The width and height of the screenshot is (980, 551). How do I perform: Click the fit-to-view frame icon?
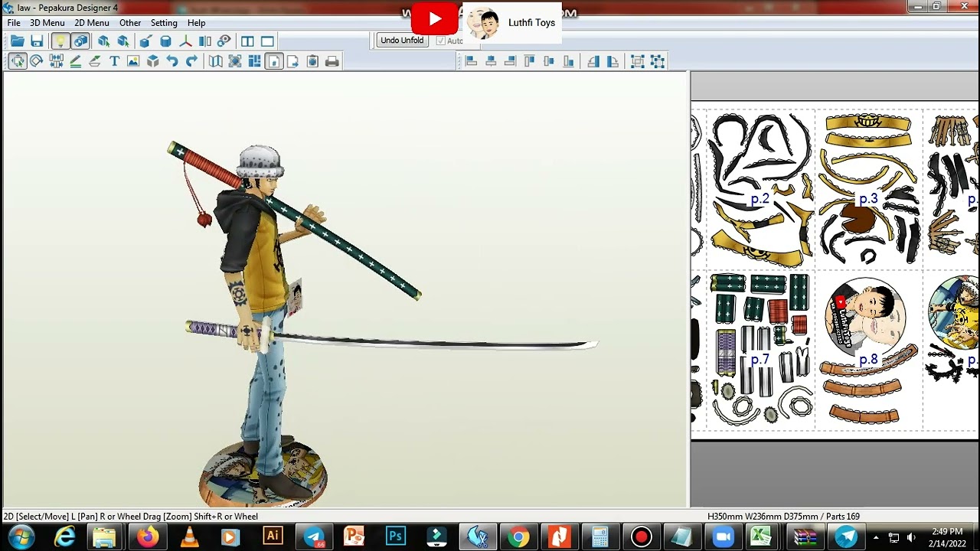[235, 61]
